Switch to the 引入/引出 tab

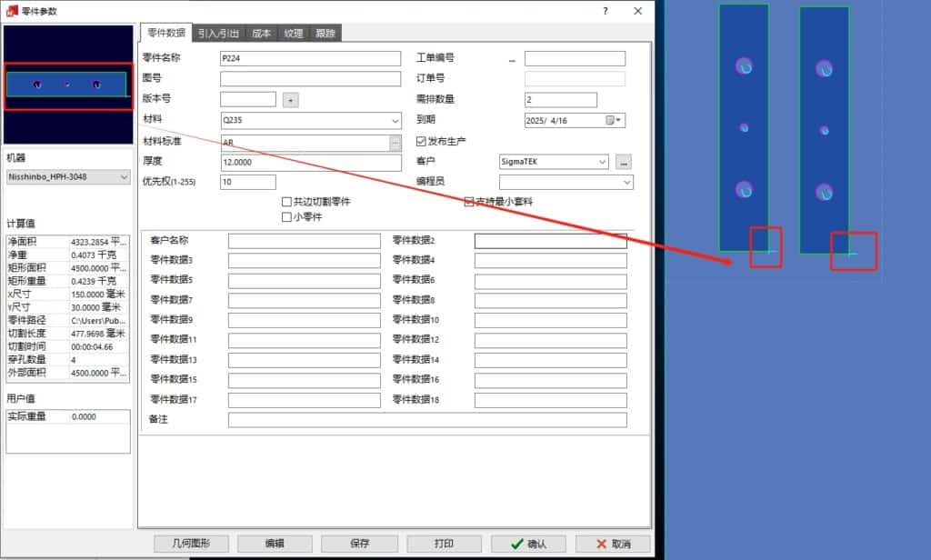tap(219, 34)
